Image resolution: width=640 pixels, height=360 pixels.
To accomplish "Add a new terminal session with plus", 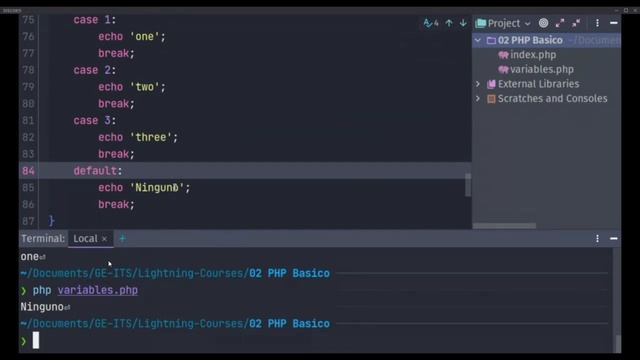I will [x=122, y=238].
